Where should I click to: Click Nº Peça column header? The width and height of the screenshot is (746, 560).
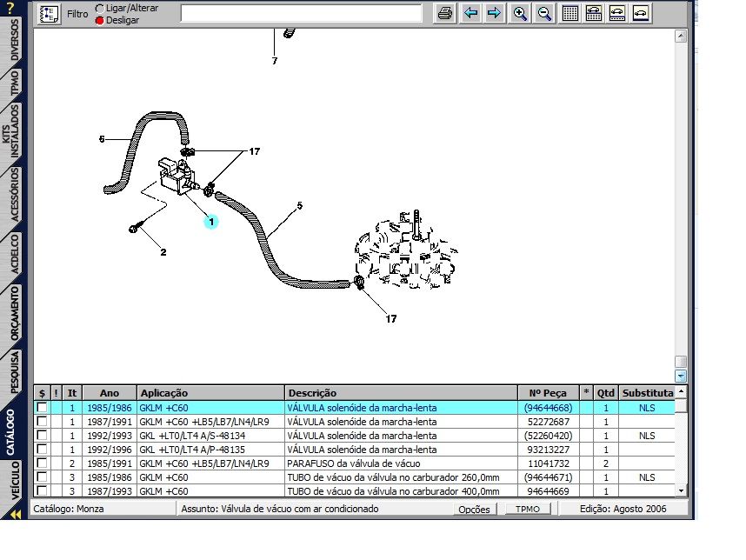tap(548, 393)
